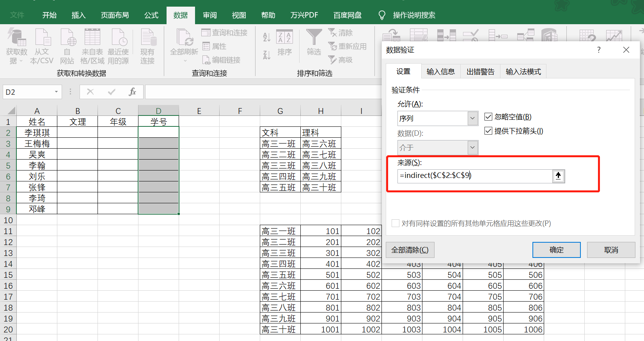This screenshot has width=644, height=341.
Task: Click the What-If Analysis ribbon icon
Action: 587,36
